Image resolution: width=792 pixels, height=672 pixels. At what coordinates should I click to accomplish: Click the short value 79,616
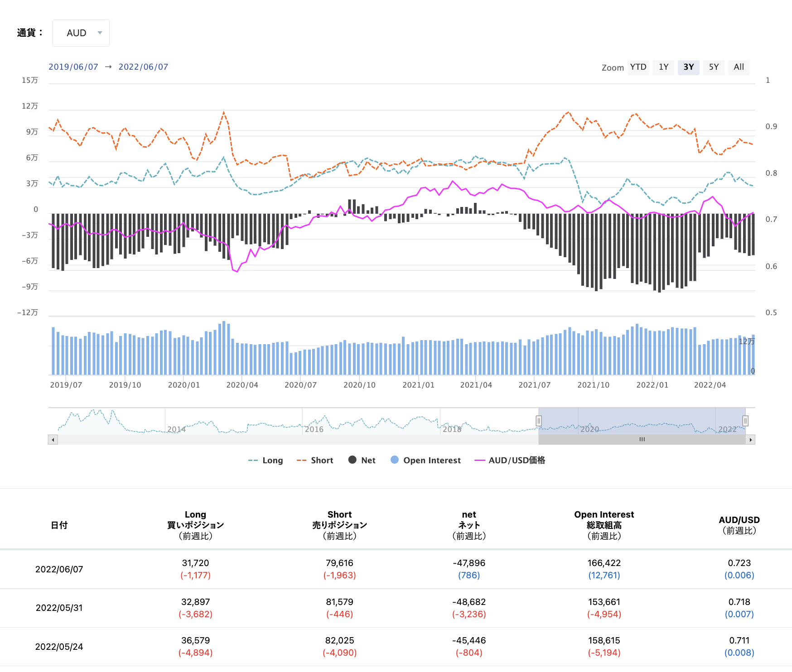pyautogui.click(x=339, y=563)
